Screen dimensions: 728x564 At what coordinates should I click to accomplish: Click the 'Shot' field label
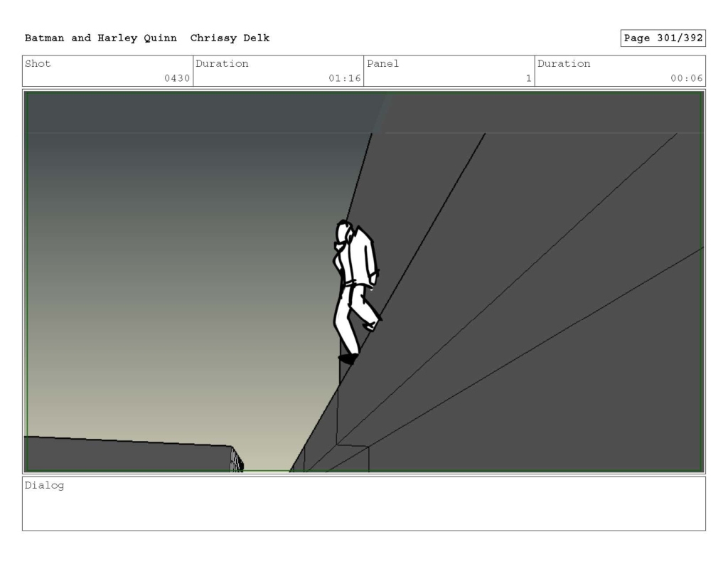[x=38, y=63]
